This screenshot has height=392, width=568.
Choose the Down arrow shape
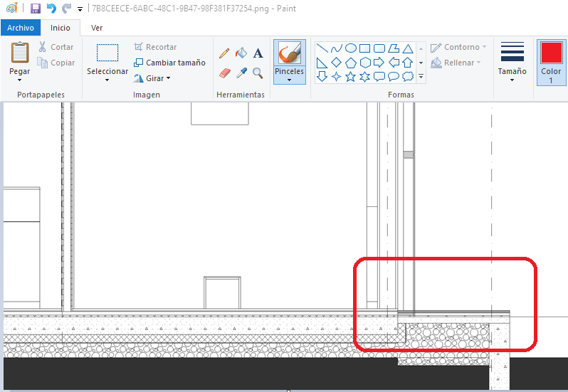pos(322,76)
